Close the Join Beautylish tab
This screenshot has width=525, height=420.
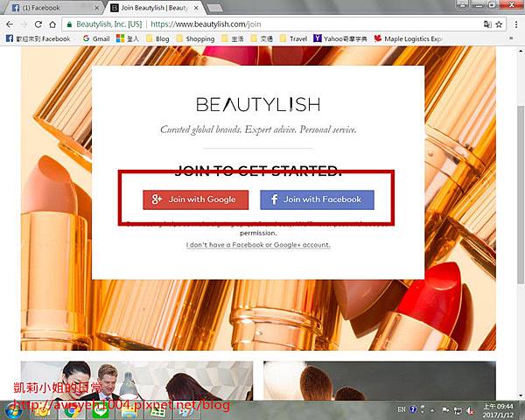[197, 8]
